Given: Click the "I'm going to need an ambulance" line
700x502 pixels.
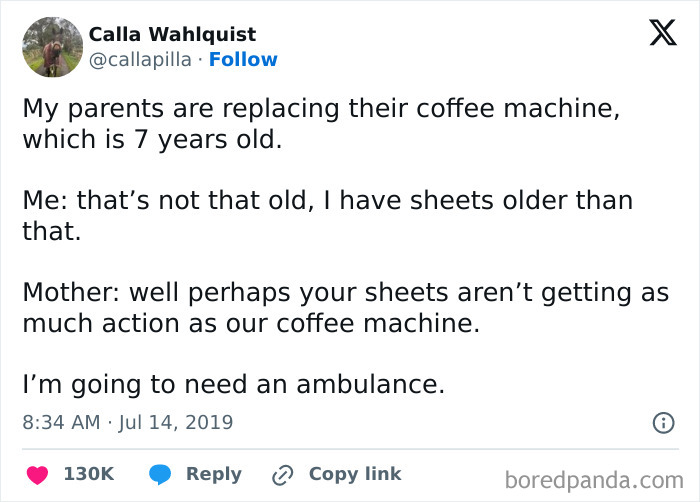Looking at the screenshot, I should tap(233, 383).
